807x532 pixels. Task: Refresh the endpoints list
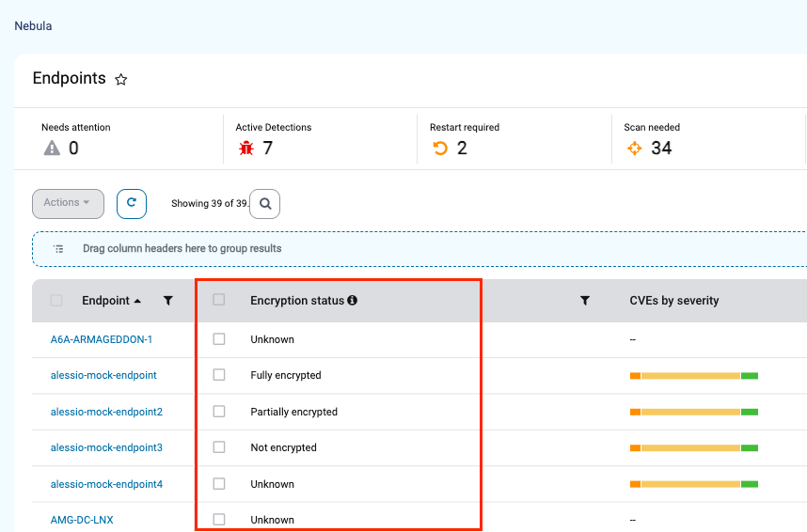coord(132,204)
